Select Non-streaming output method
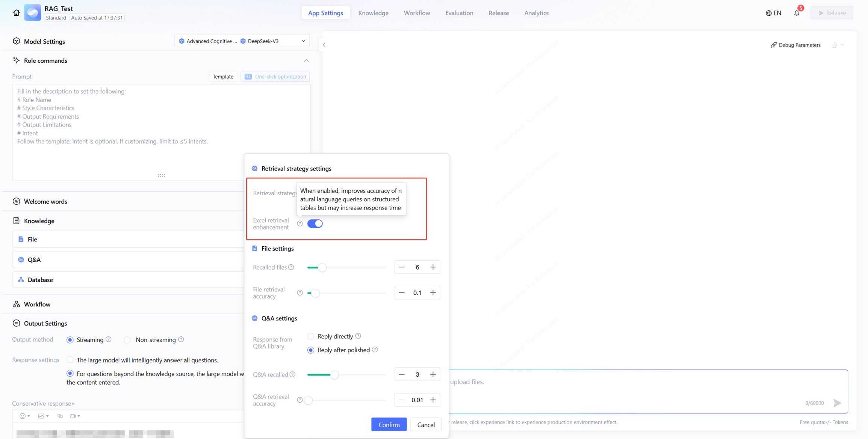This screenshot has height=439, width=868. point(127,340)
